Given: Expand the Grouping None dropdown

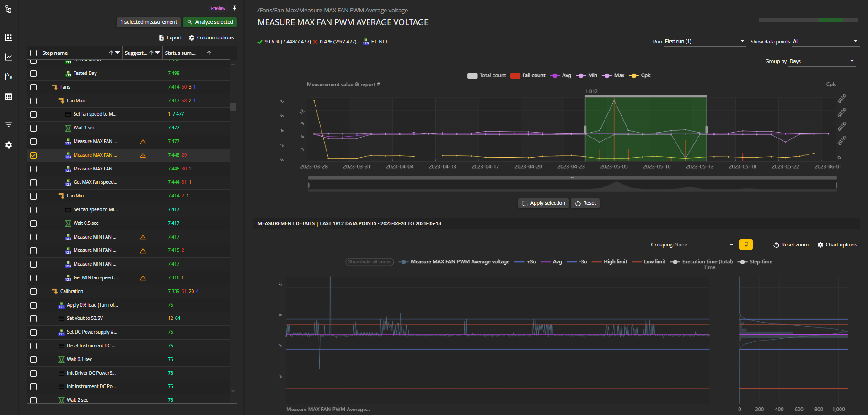Looking at the screenshot, I should (703, 245).
